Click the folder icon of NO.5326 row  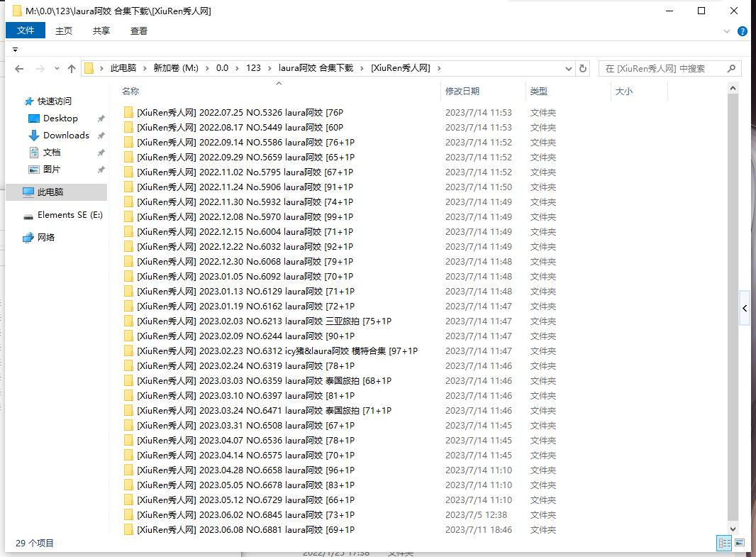click(x=128, y=113)
